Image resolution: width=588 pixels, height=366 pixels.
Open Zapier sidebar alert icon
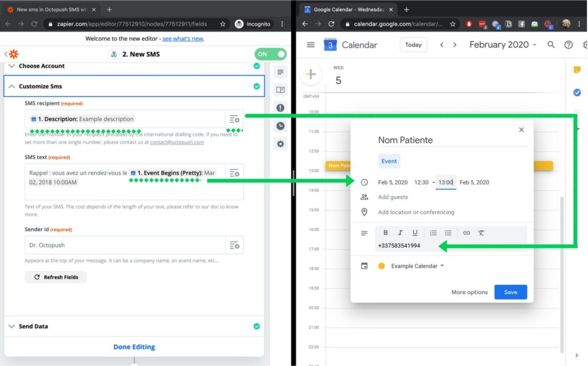tap(280, 108)
